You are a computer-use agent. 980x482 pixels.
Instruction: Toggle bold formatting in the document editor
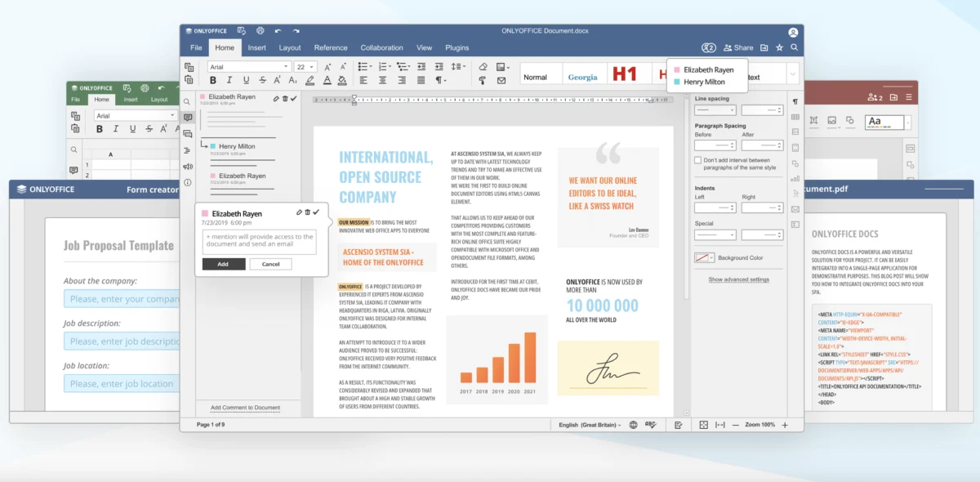click(x=213, y=80)
